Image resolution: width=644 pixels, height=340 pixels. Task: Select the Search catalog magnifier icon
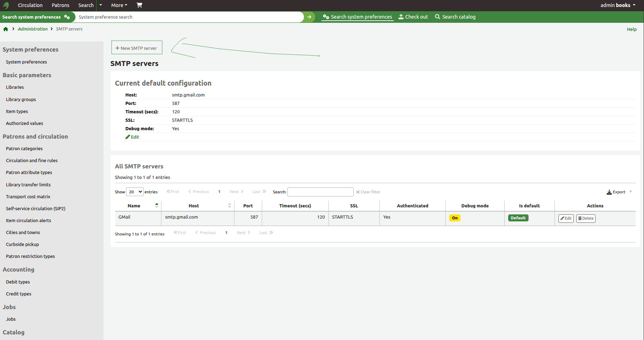click(x=437, y=16)
